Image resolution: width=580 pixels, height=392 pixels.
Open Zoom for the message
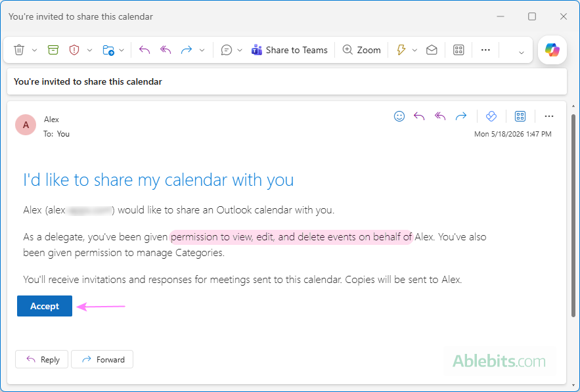tap(361, 50)
